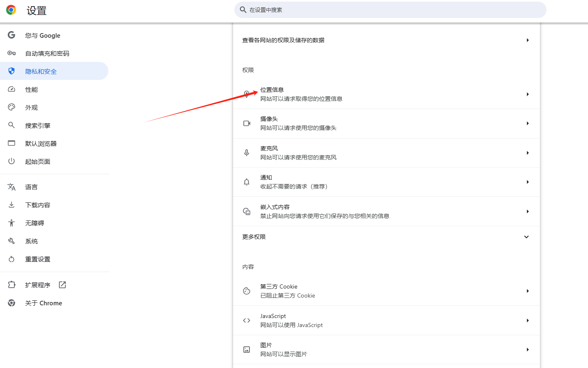This screenshot has height=368, width=588.
Task: Open 起始页面 settings
Action: point(54,161)
